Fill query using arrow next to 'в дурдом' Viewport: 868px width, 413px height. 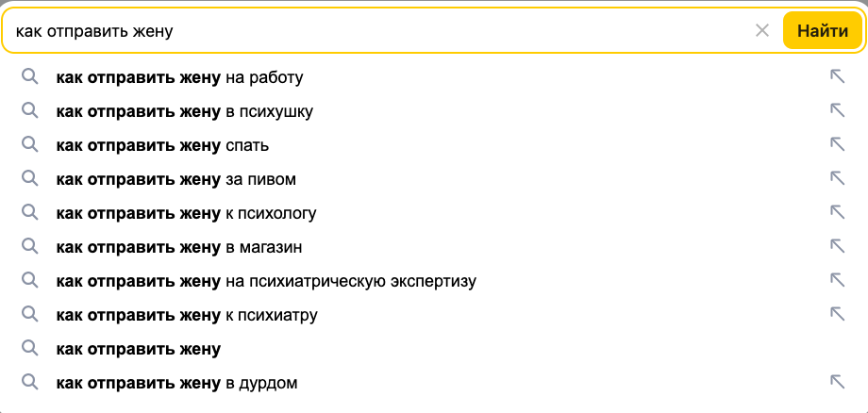click(x=838, y=382)
